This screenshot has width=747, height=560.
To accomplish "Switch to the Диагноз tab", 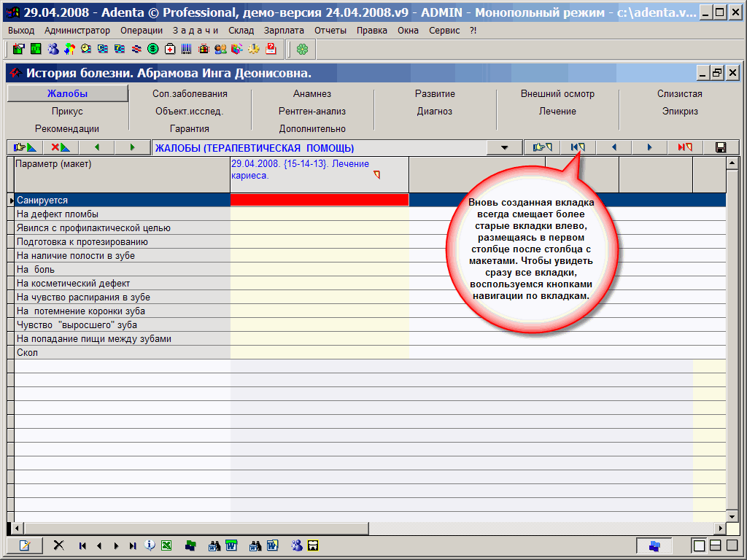I will pos(435,111).
